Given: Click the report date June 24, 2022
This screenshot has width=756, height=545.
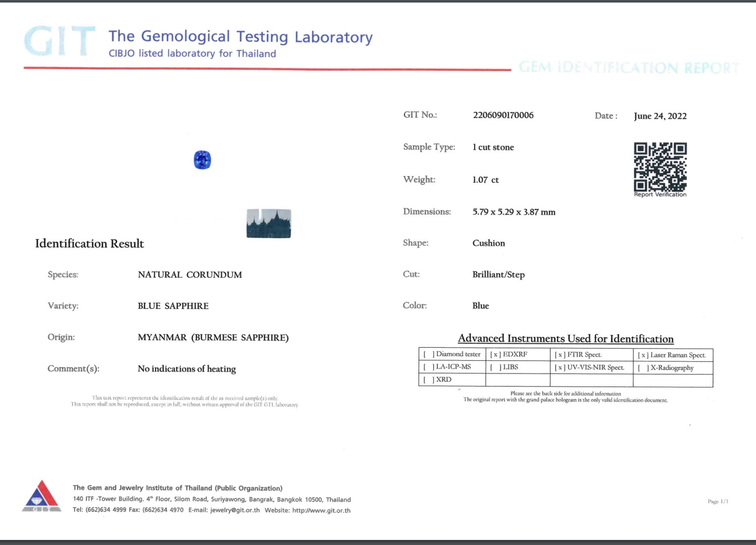Looking at the screenshot, I should [x=660, y=116].
